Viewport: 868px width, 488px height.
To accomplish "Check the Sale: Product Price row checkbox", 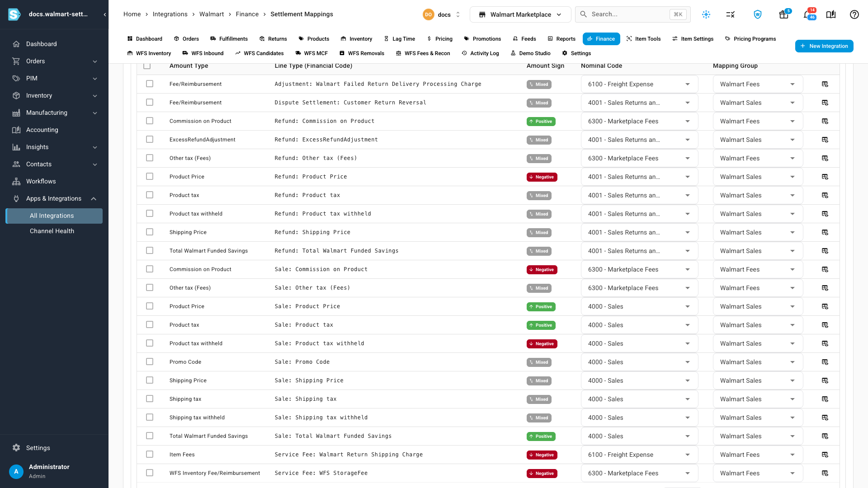I will 150,306.
